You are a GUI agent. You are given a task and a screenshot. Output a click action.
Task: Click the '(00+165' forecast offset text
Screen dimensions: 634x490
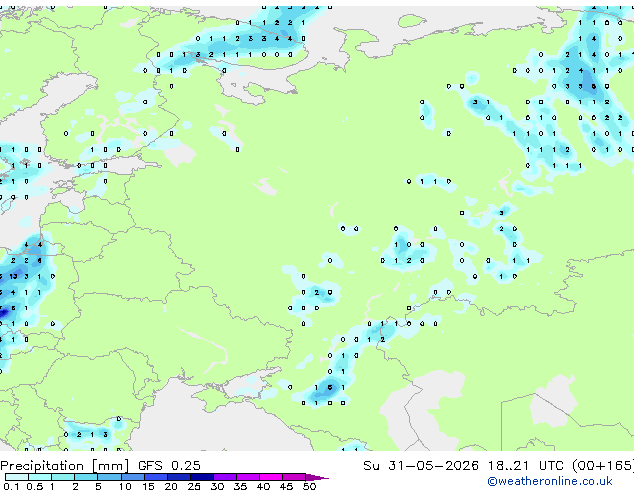(x=602, y=466)
